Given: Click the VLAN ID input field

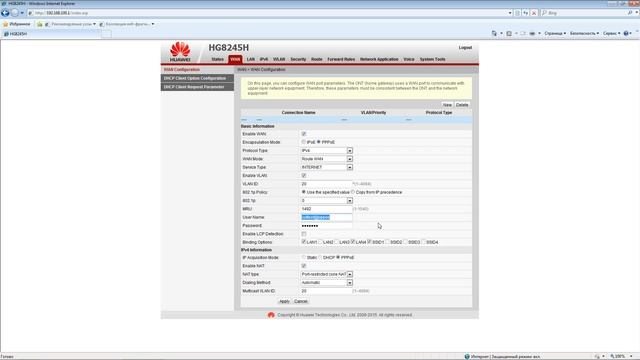Looking at the screenshot, I should [x=326, y=184].
